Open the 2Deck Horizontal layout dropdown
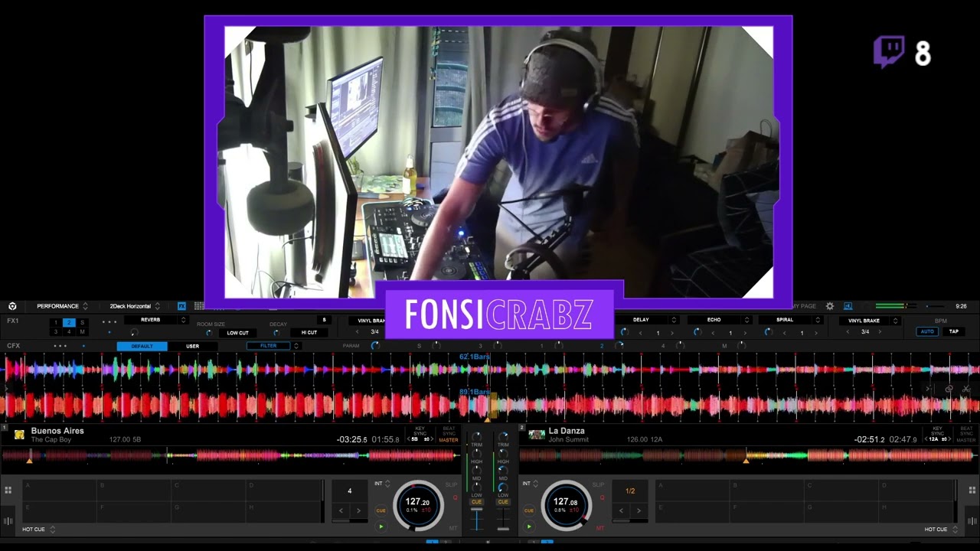Viewport: 980px width, 551px height. pyautogui.click(x=135, y=306)
